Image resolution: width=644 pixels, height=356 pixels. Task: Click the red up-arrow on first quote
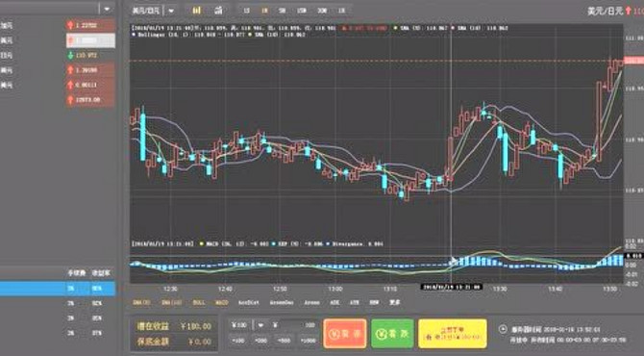(x=70, y=25)
